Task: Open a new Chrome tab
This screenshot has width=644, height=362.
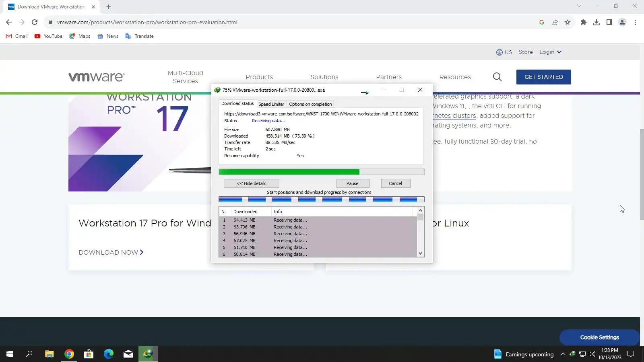Action: tap(109, 7)
